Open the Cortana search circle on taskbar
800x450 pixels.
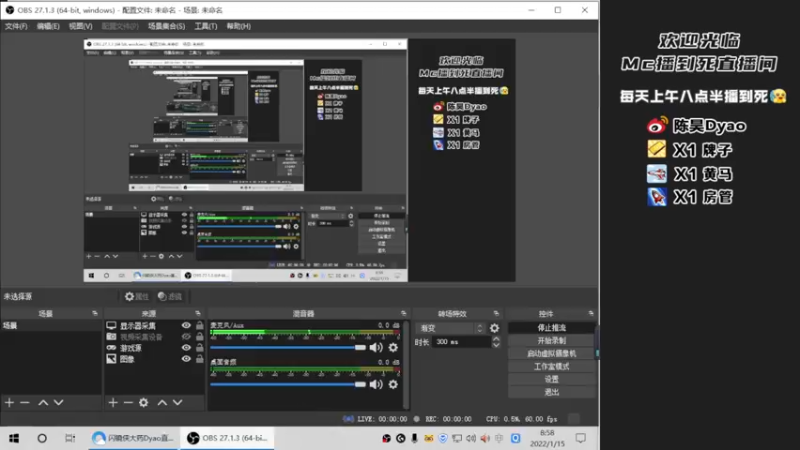point(42,438)
